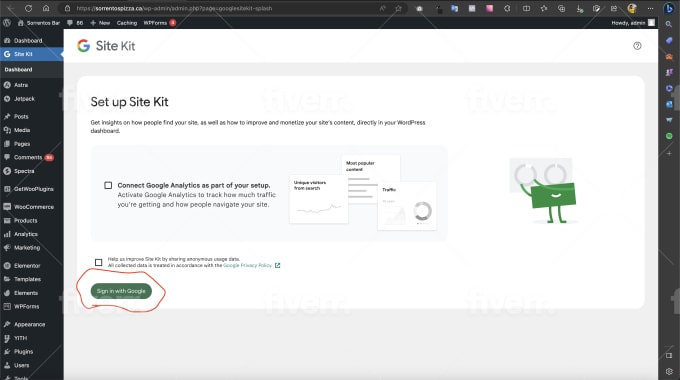Image resolution: width=680 pixels, height=380 pixels.
Task: Open the favorites list icon in toolbar
Action: pos(544,8)
